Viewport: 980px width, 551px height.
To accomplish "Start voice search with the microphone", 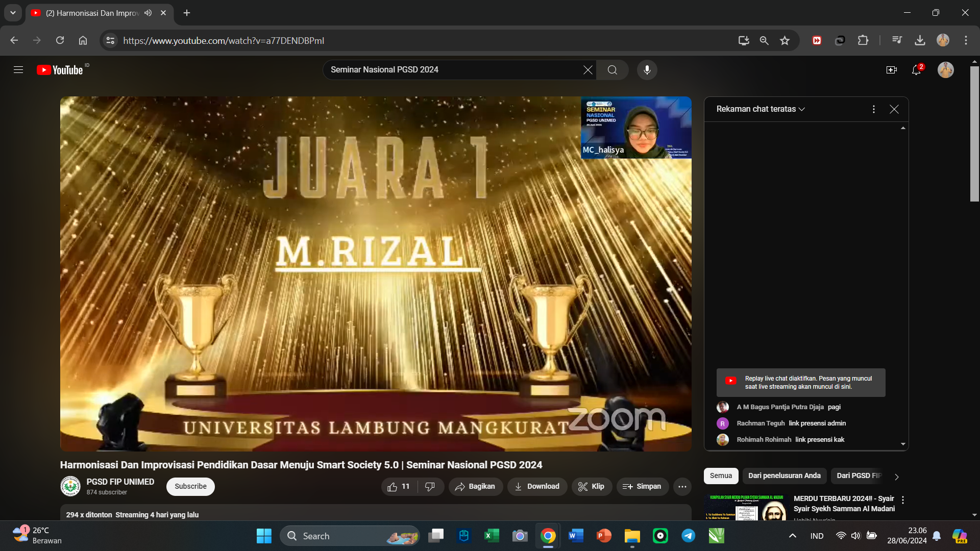I will (x=647, y=70).
